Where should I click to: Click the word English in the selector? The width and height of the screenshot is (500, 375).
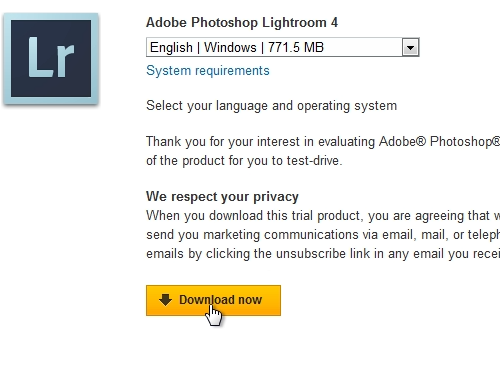(171, 47)
